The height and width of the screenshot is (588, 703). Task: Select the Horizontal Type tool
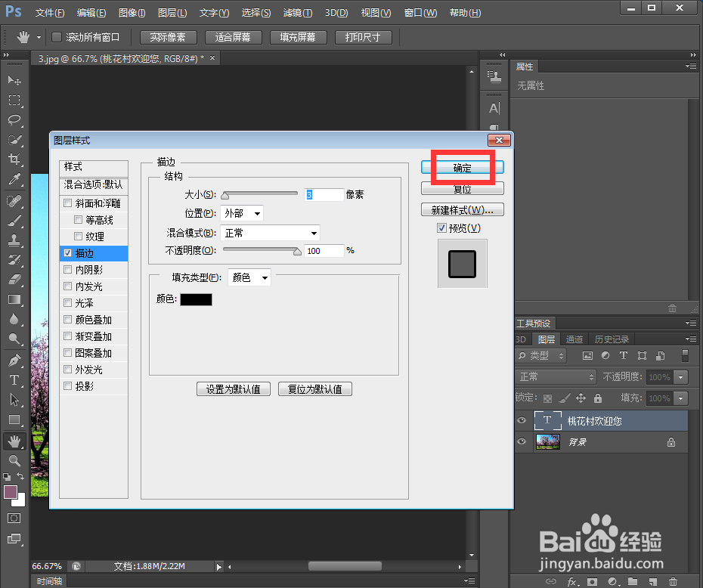pos(14,379)
